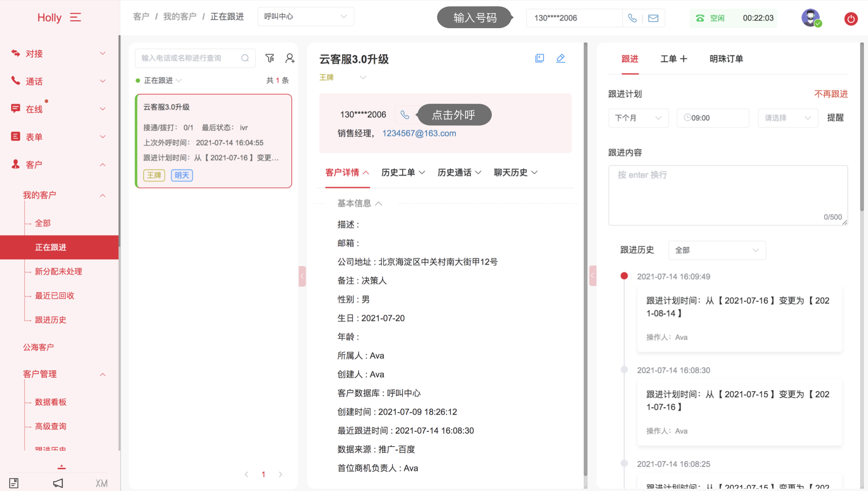Open the 呼叫中心 dropdown

click(x=305, y=17)
